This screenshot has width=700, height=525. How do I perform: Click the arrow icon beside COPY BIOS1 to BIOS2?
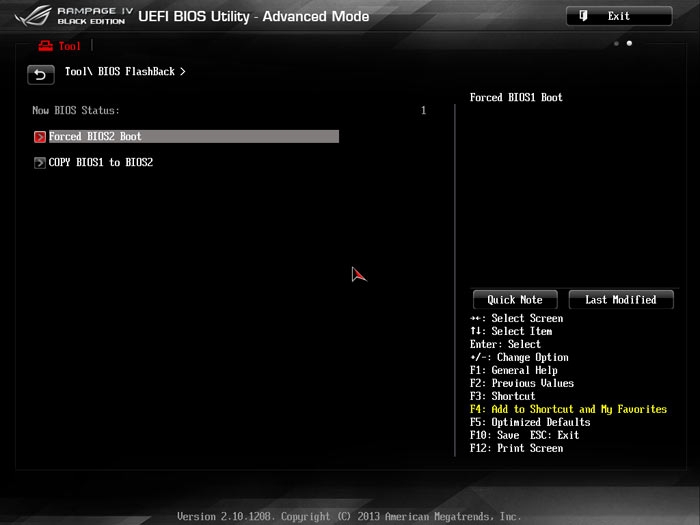coord(40,162)
